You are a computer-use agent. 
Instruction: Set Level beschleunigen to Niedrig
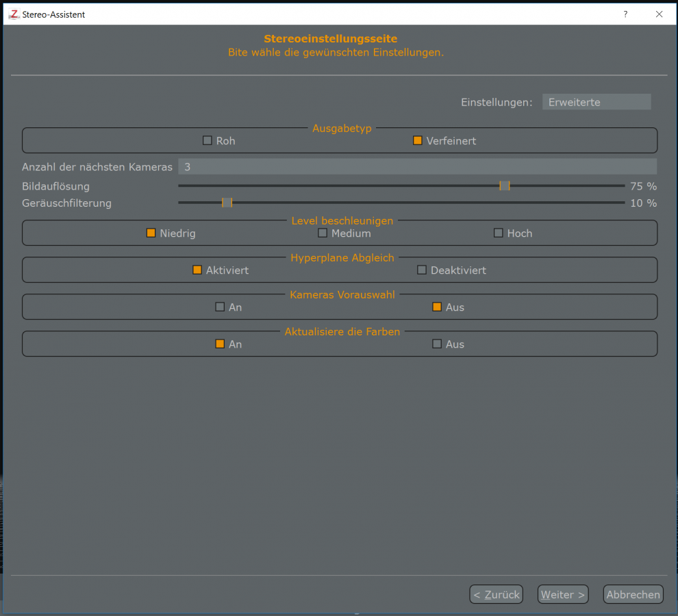pyautogui.click(x=151, y=233)
